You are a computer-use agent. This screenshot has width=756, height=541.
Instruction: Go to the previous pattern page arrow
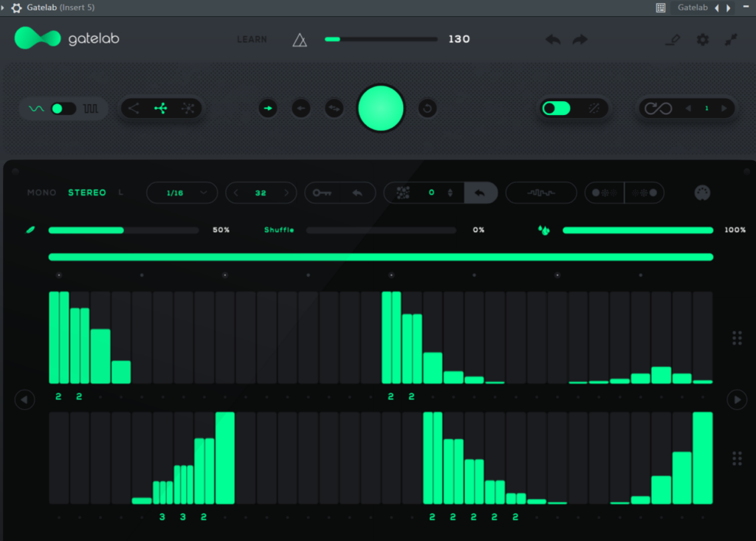(24, 400)
